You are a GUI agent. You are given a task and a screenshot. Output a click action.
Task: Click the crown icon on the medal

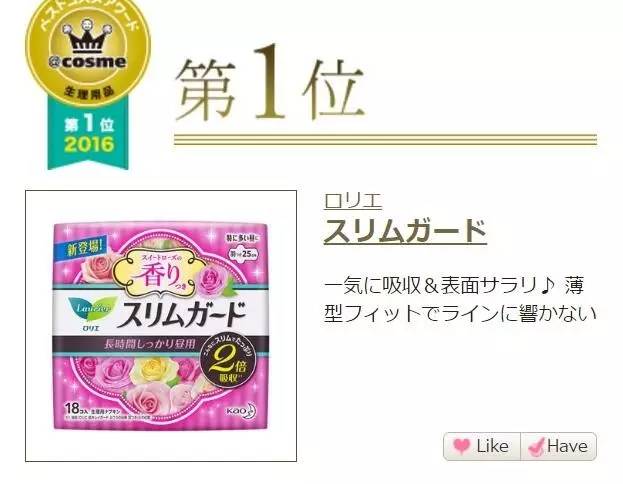[x=88, y=37]
